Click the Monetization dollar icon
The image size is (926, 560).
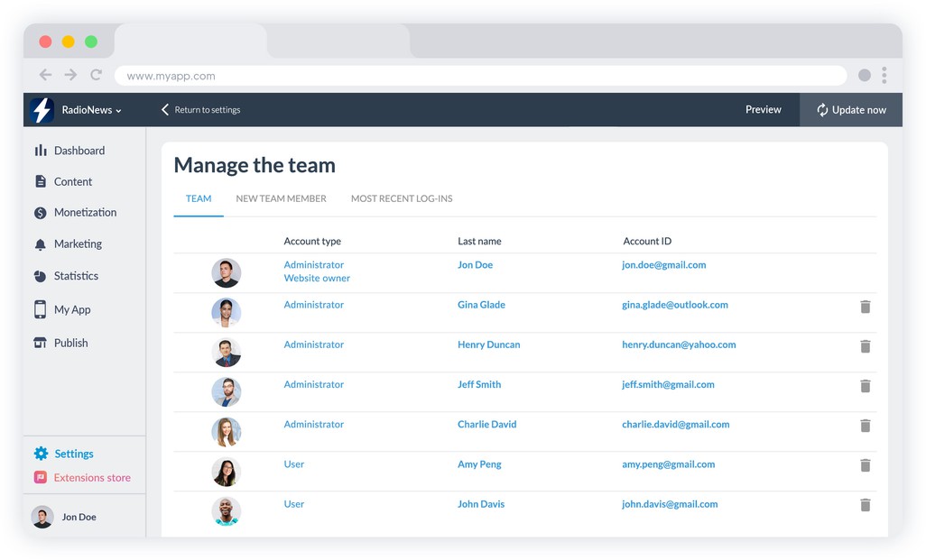(41, 213)
